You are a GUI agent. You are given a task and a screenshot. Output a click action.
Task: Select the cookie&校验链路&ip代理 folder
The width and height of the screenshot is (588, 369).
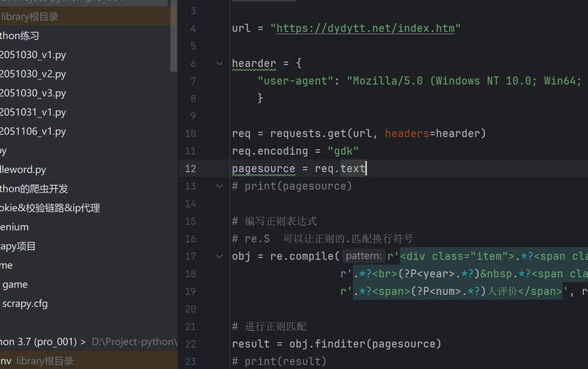pos(50,208)
